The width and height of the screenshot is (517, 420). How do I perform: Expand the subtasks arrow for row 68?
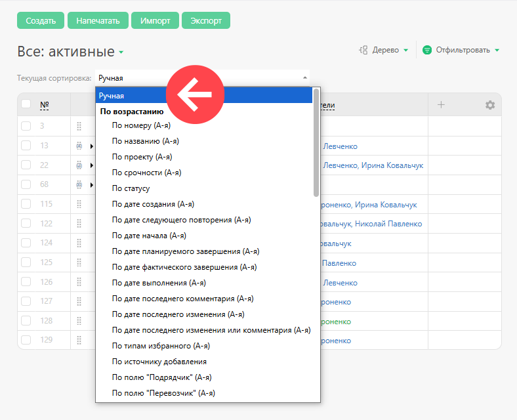click(x=92, y=185)
